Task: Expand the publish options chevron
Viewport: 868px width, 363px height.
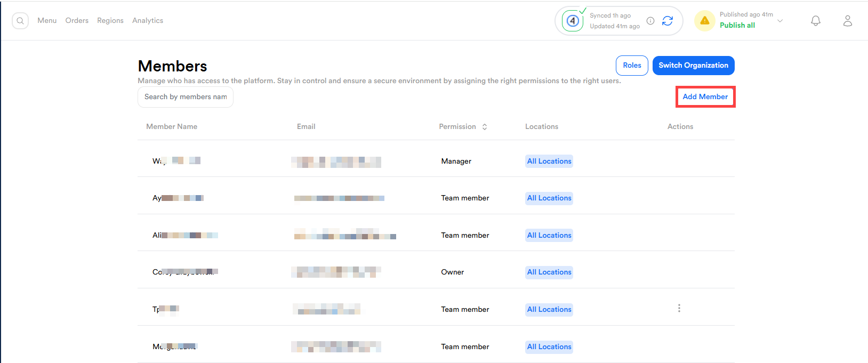Action: click(x=780, y=21)
